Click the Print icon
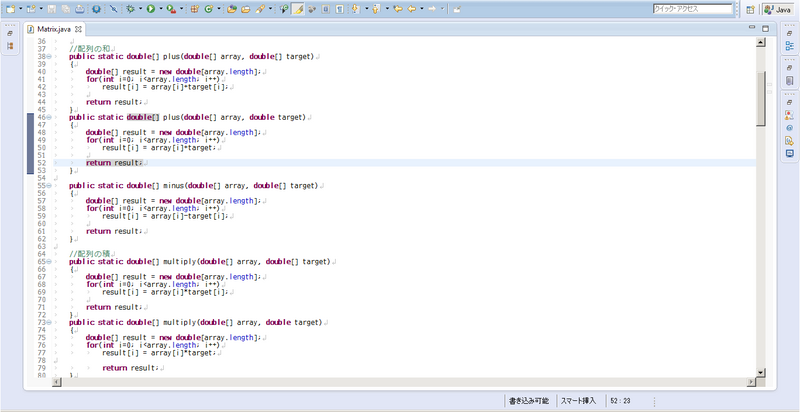Screen dimensions: 800x412 pos(80,9)
